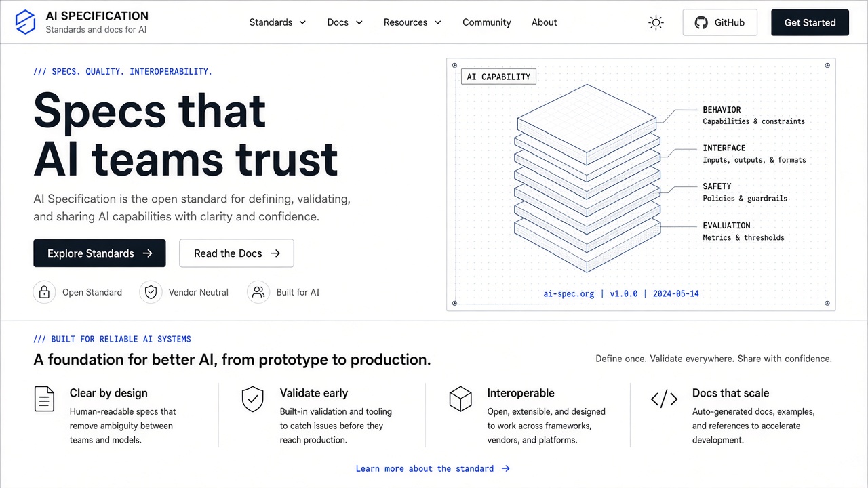Click the AI SPECIFICATION site title
This screenshot has height=488, width=868.
pos(97,16)
